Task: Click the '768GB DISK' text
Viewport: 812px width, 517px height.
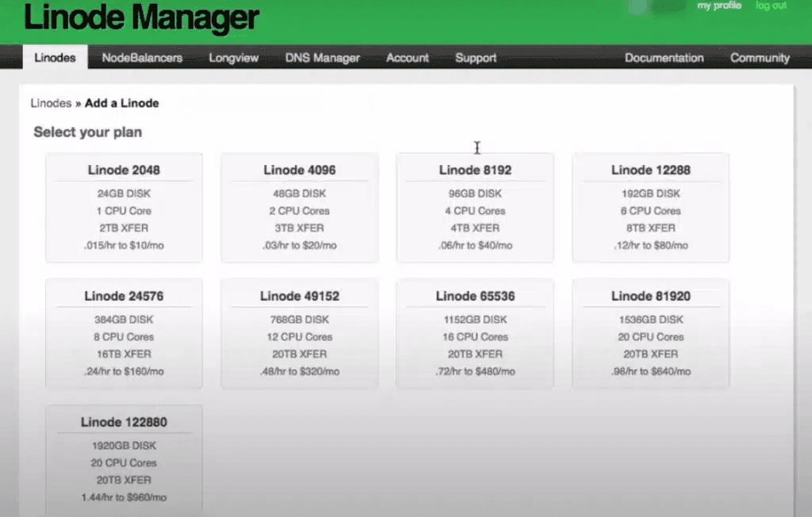Action: [x=299, y=319]
